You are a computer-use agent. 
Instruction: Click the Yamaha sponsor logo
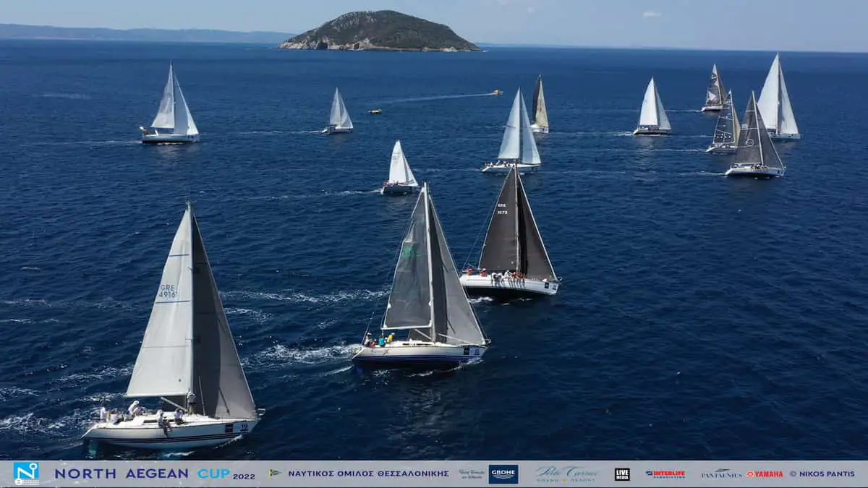(x=765, y=474)
